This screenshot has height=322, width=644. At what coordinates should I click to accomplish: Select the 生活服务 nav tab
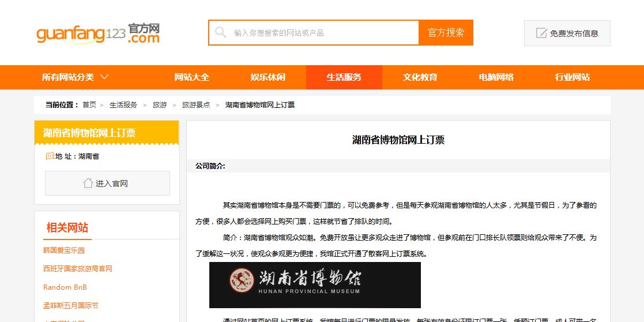[344, 77]
